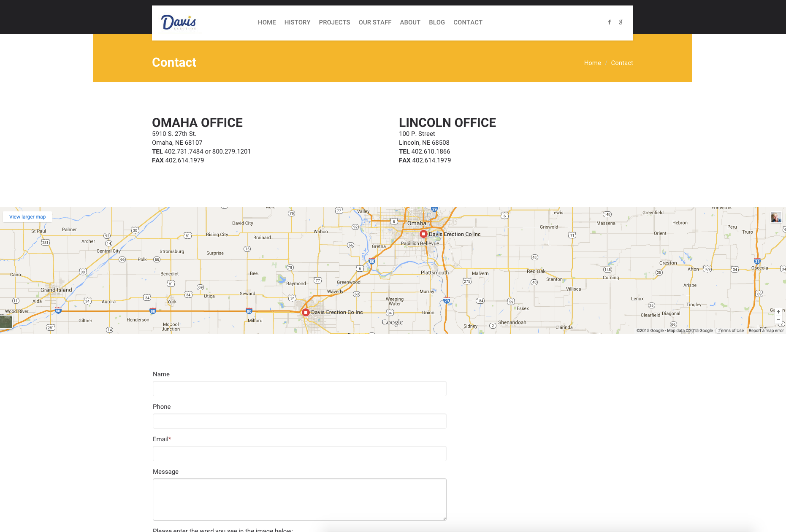
Task: Switch map to satellite view thumbnail
Action: 6,321
